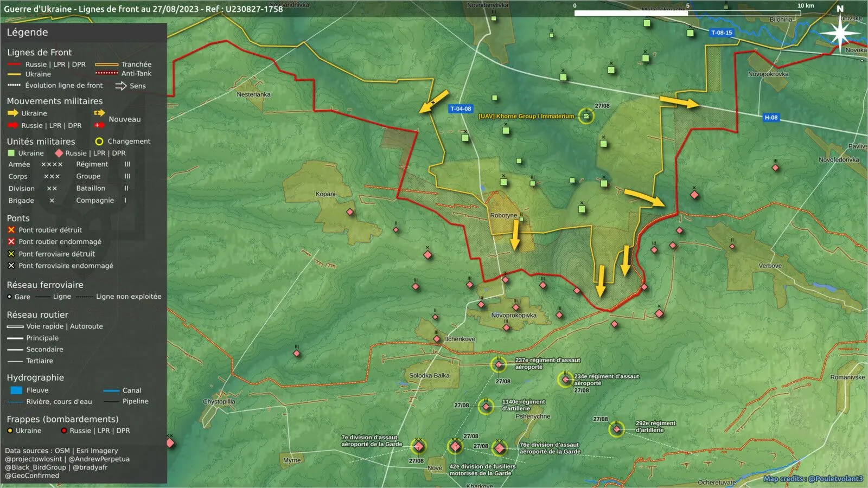Click the T-04-08 road shield
The image size is (868, 488).
pyautogui.click(x=461, y=108)
